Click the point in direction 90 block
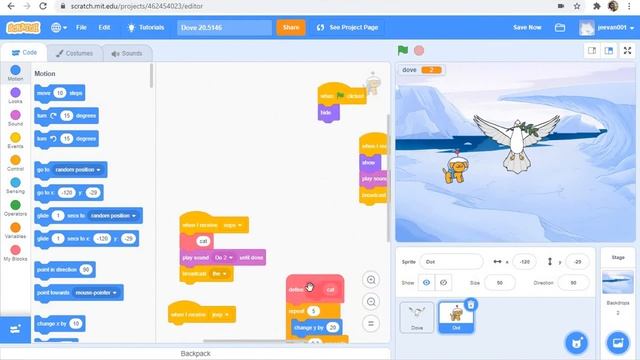640x360 pixels. [x=65, y=269]
